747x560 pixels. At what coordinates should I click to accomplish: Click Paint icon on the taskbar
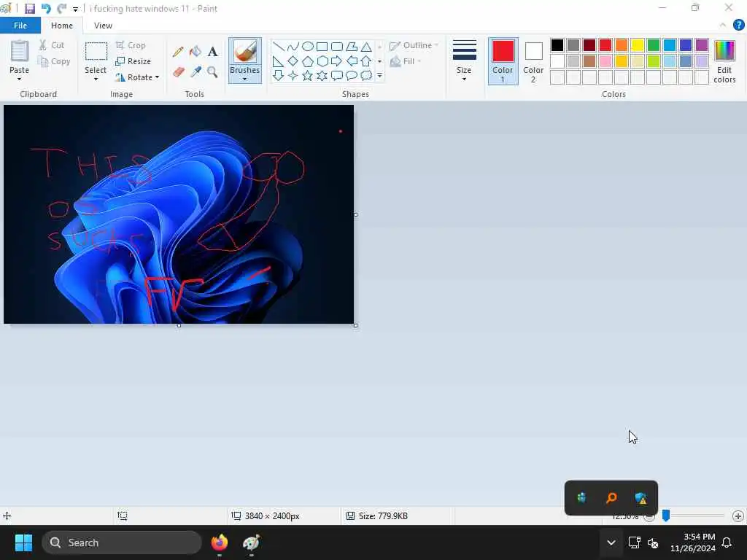(251, 542)
